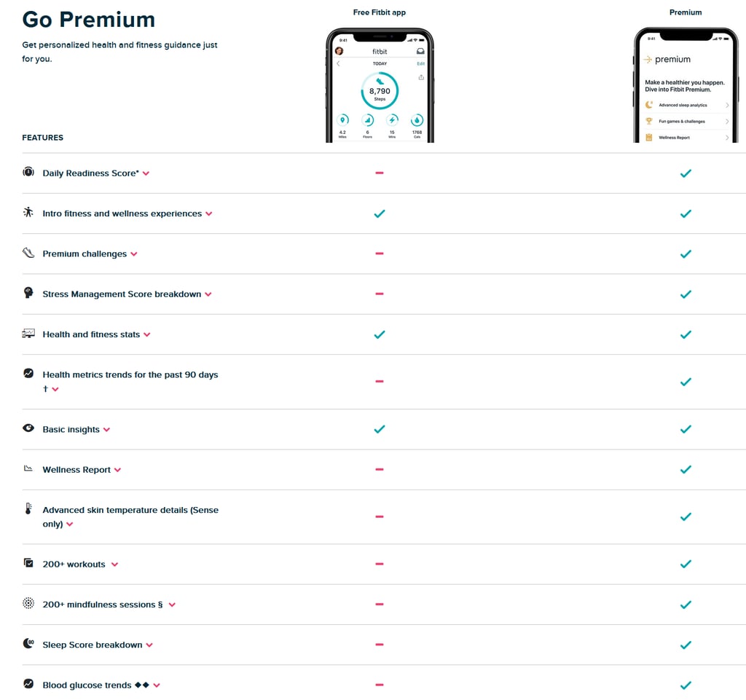Image resolution: width=746 pixels, height=700 pixels.
Task: Click the Wellness Report feature label
Action: (76, 470)
